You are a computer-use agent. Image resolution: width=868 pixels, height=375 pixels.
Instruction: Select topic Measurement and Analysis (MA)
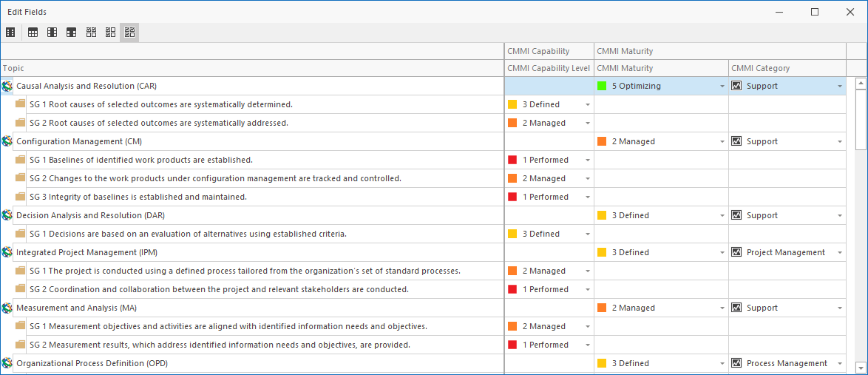75,308
